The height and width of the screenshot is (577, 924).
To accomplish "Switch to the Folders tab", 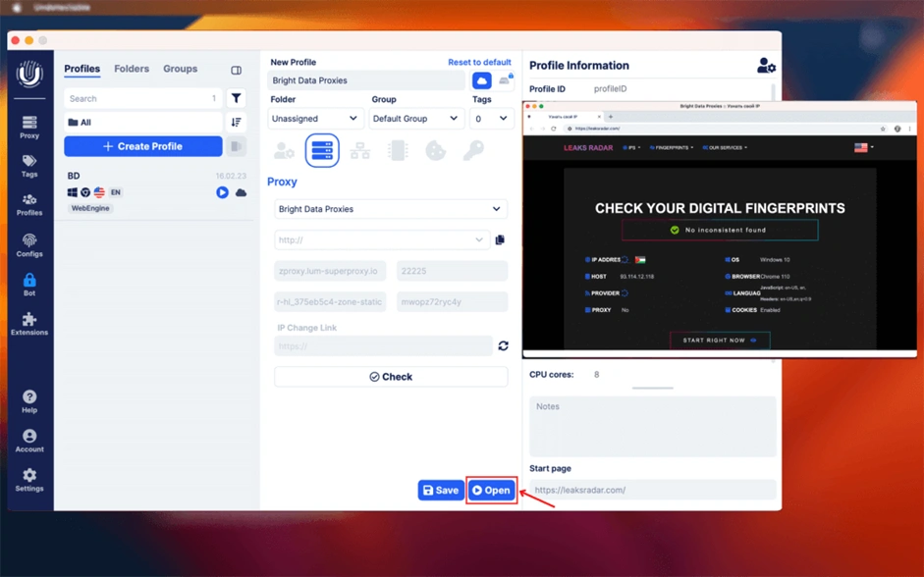I will [132, 69].
